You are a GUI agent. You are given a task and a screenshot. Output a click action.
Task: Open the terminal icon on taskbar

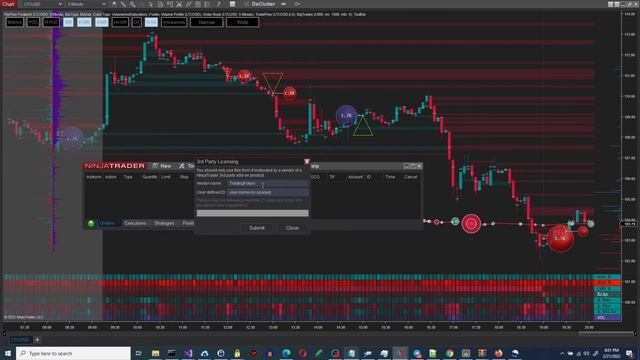(172, 353)
